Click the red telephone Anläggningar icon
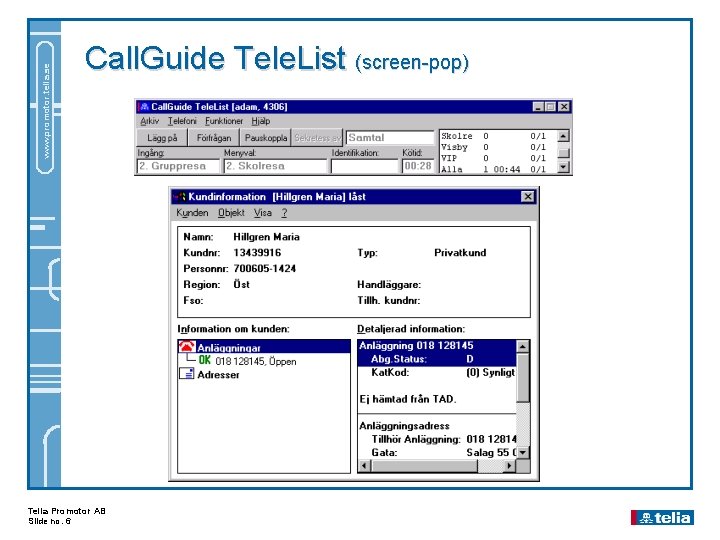This screenshot has width=720, height=540. tap(187, 347)
